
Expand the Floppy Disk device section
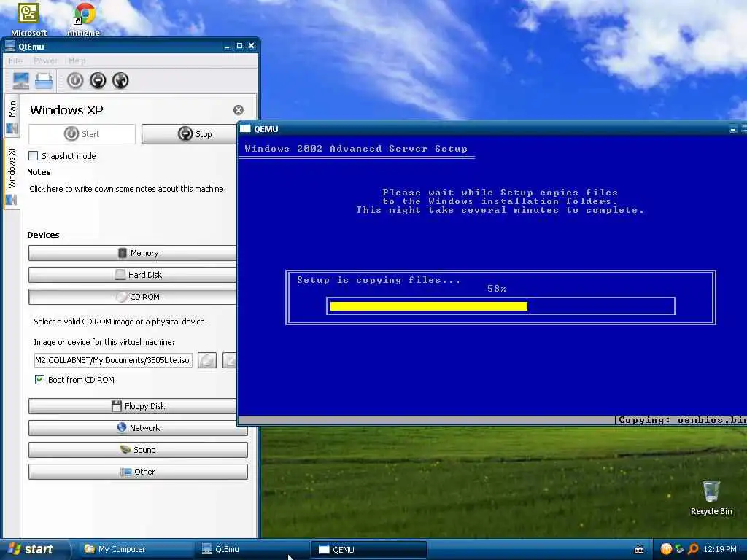coord(133,406)
